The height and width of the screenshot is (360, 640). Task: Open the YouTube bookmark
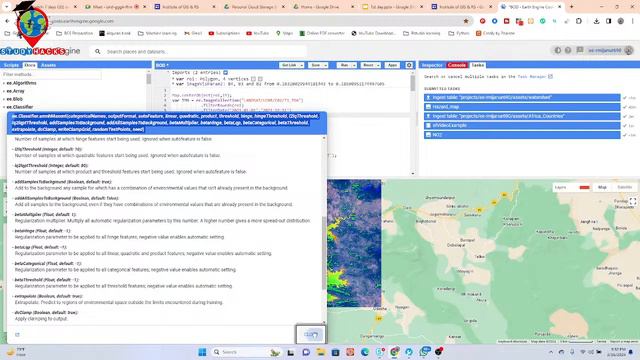click(257, 33)
